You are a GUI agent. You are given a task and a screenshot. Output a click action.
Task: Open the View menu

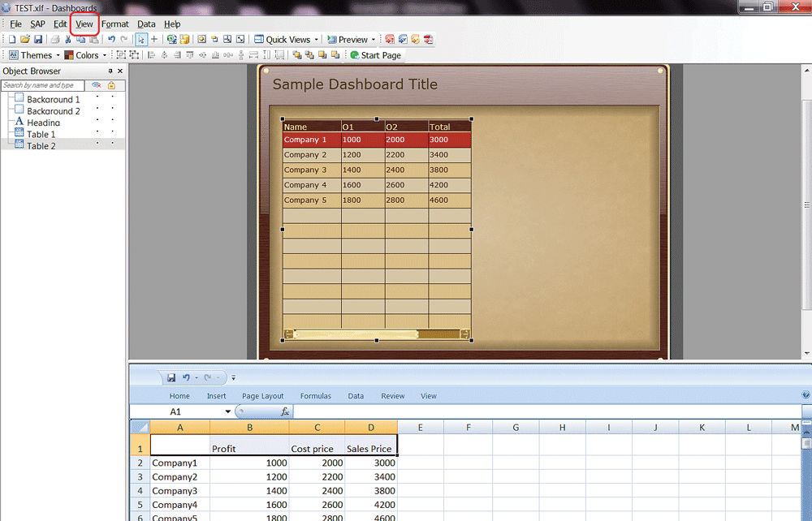pos(84,24)
